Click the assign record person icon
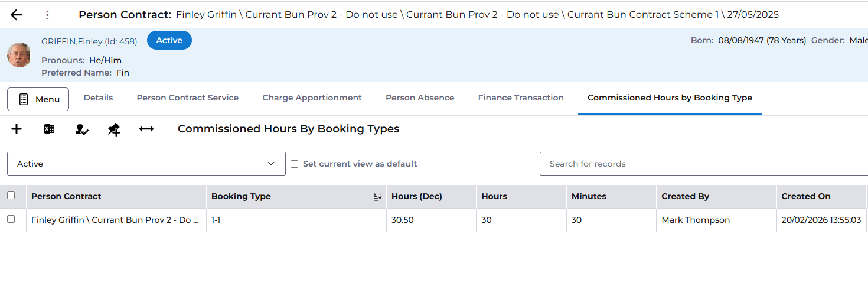The width and height of the screenshot is (868, 286). click(82, 129)
